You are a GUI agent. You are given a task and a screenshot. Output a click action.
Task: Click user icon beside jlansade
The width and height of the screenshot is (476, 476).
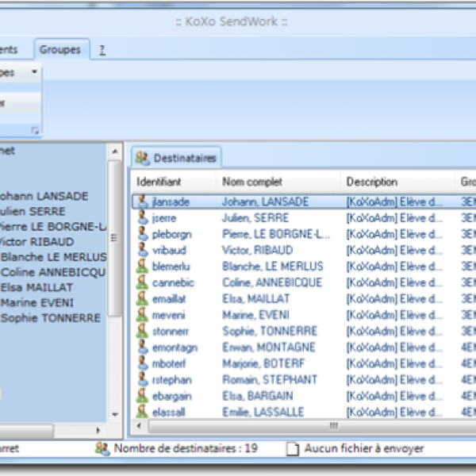point(142,202)
